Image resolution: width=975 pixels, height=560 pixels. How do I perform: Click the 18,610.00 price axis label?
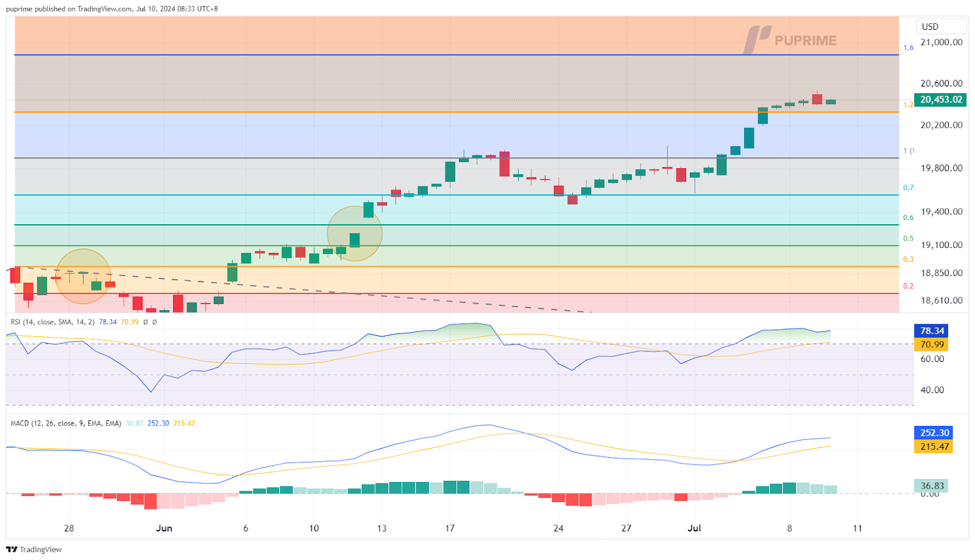click(x=941, y=300)
